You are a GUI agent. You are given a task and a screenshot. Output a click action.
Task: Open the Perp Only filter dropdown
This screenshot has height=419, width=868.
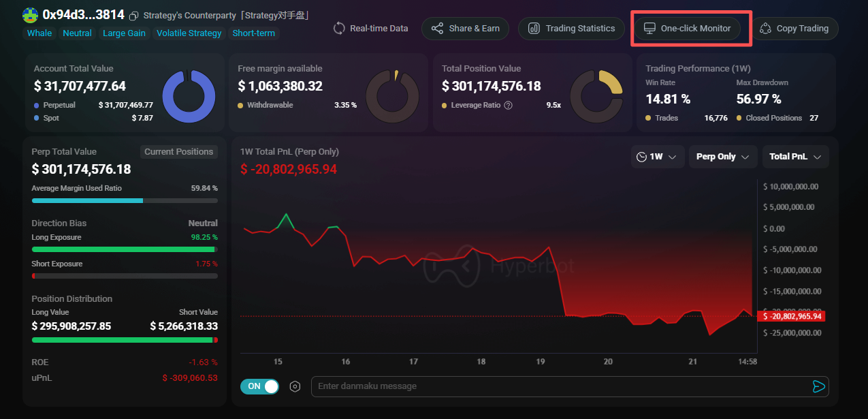[x=722, y=157]
